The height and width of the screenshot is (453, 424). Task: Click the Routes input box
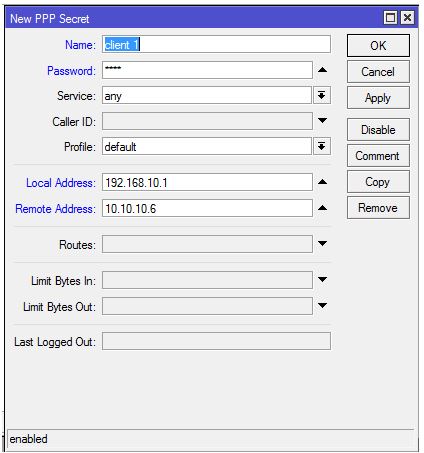[207, 244]
